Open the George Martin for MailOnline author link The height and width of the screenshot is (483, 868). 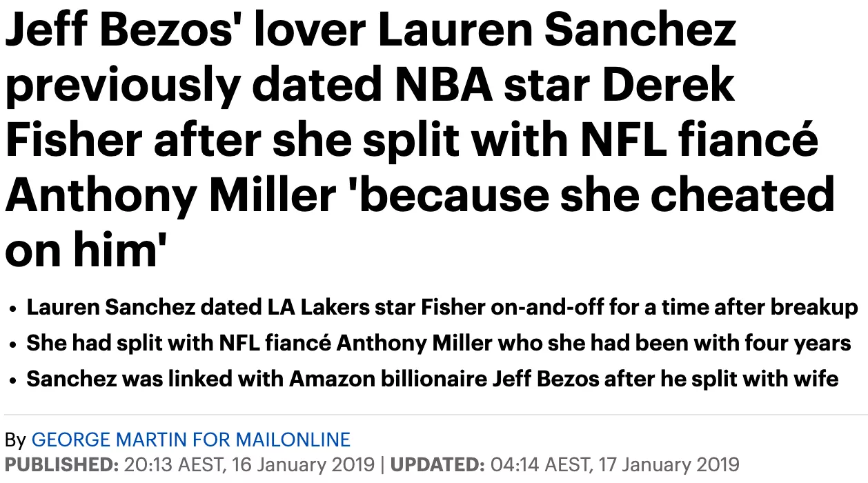click(x=191, y=440)
